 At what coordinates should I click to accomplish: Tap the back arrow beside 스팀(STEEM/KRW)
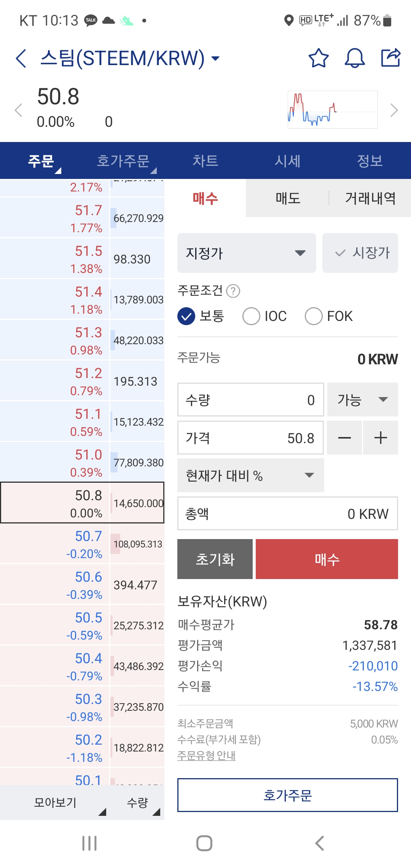(21, 58)
